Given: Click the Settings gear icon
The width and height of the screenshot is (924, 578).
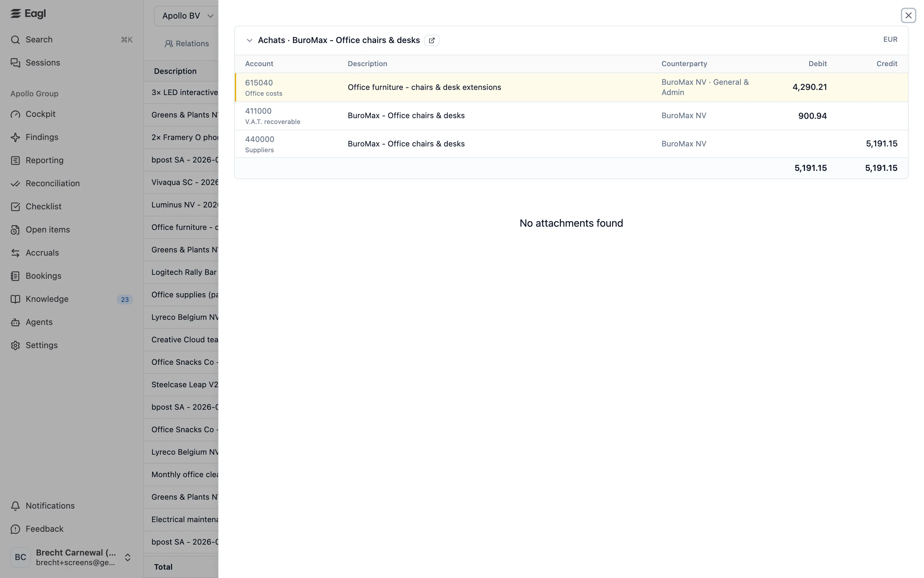Looking at the screenshot, I should tap(15, 346).
